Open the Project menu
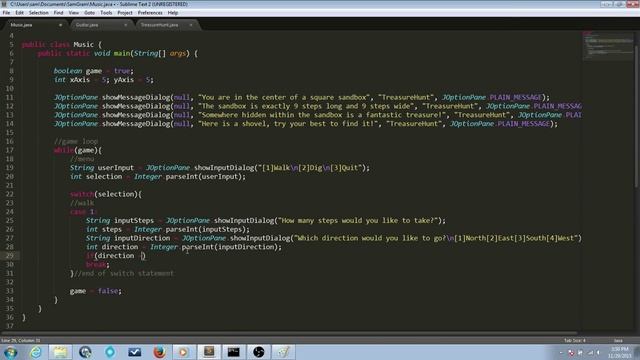This screenshot has height=360, width=640. click(125, 13)
